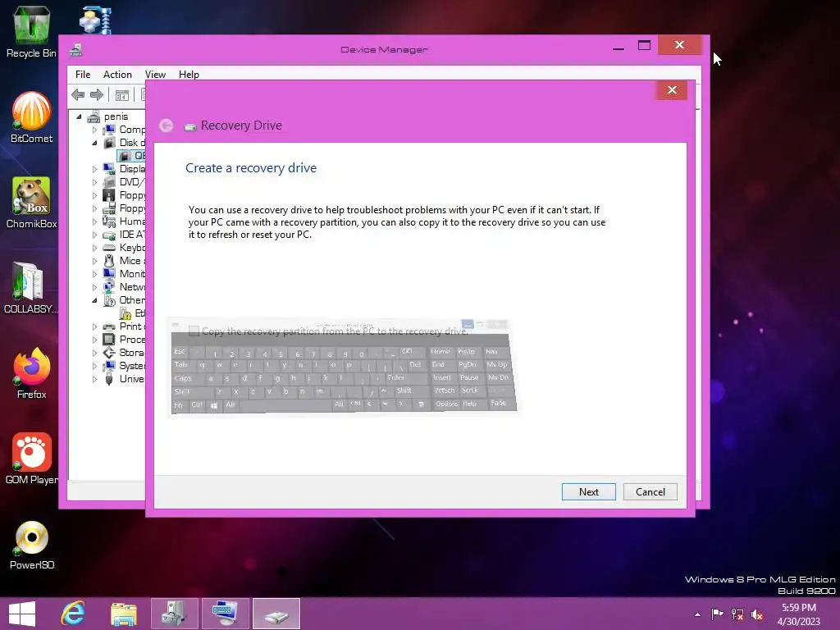Expand Mice and pointing devices node

(95, 261)
